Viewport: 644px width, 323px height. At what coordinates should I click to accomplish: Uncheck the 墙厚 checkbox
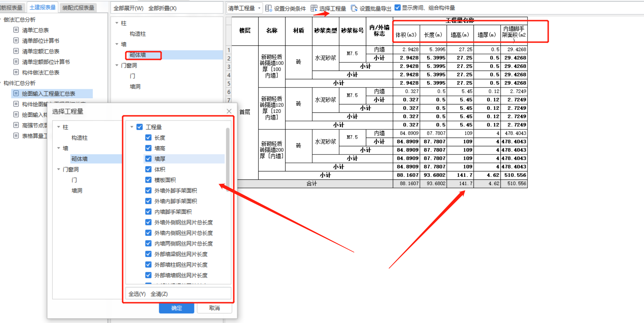pyautogui.click(x=149, y=159)
